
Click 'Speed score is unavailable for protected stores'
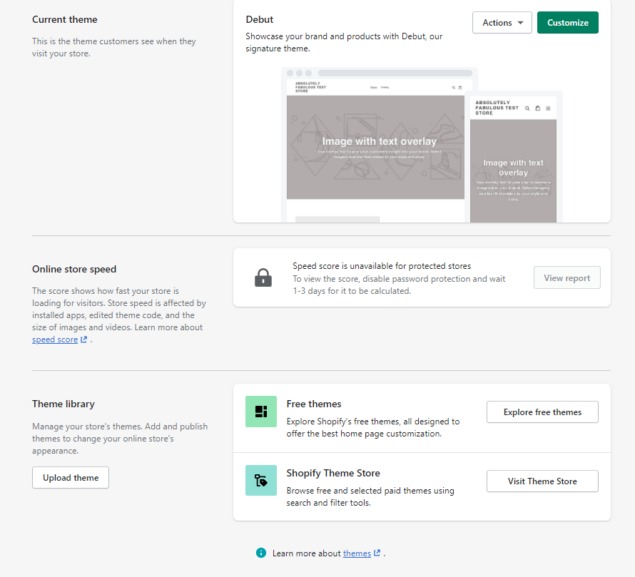[382, 266]
